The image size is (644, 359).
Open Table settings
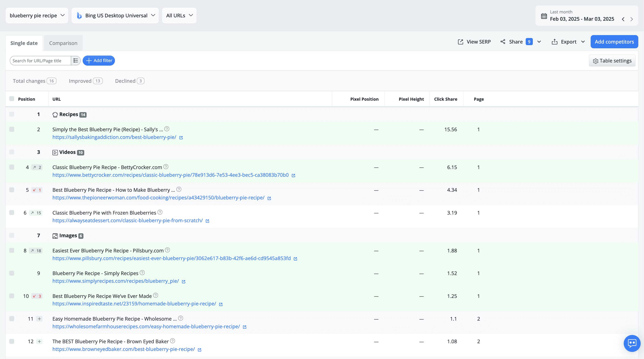pyautogui.click(x=612, y=61)
